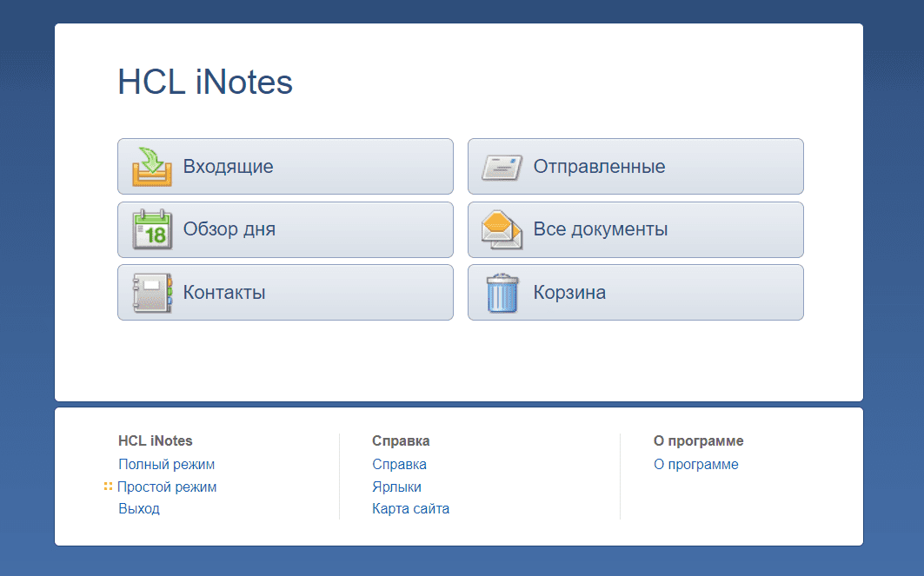Click the Контакты address book icon
The width and height of the screenshot is (924, 576).
point(152,293)
